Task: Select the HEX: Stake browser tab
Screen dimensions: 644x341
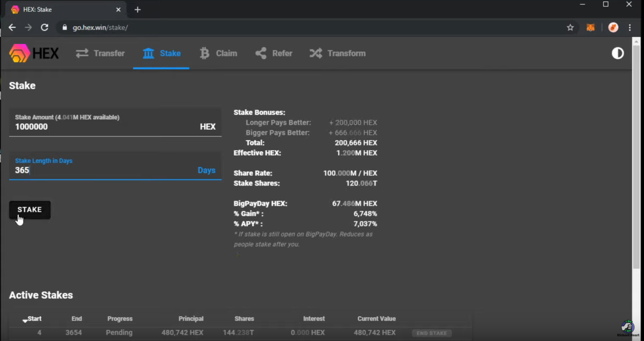Action: pos(66,10)
